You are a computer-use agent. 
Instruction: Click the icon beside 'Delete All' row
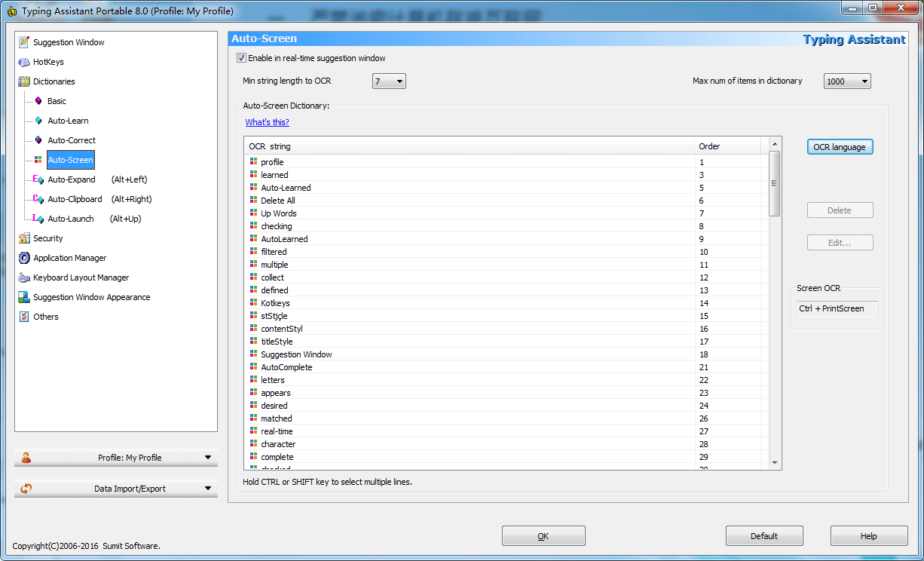coord(253,201)
